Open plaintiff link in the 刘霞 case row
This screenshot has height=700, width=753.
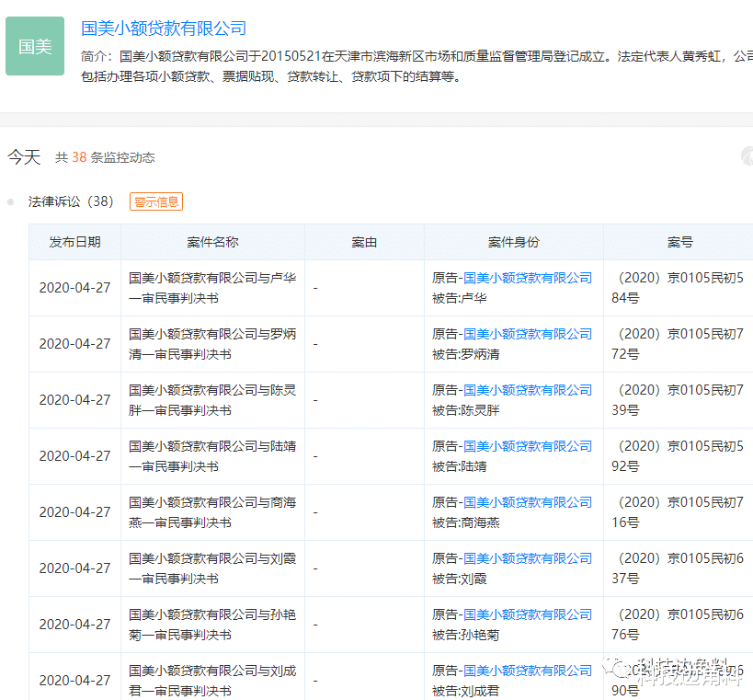tap(529, 557)
